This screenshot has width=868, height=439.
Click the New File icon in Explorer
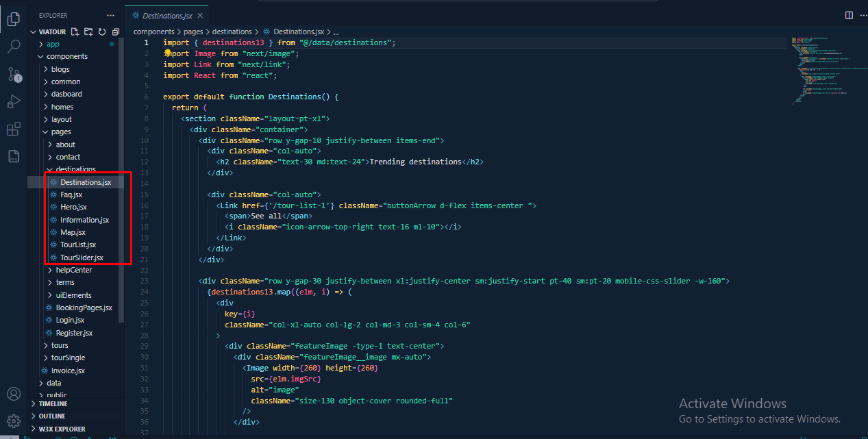[x=75, y=32]
